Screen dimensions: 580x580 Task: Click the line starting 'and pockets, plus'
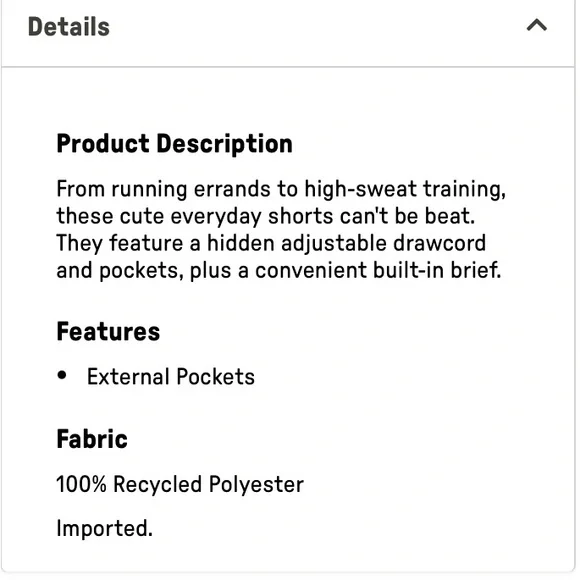[279, 271]
